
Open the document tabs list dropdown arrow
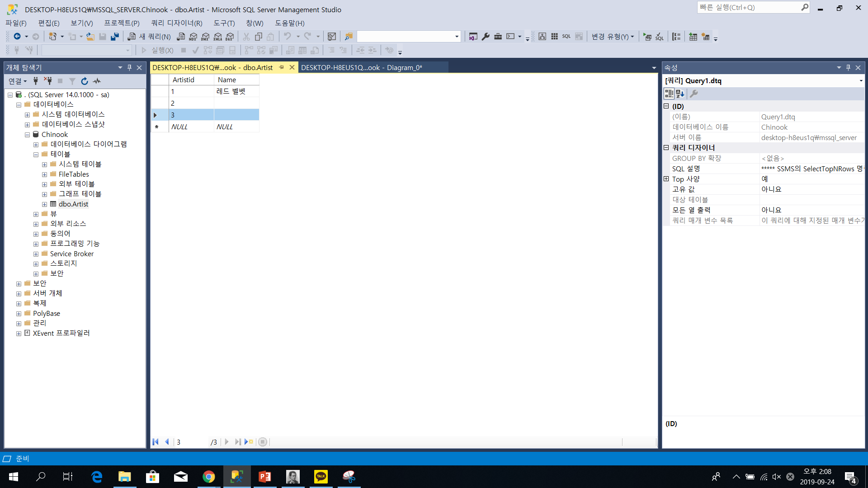click(x=654, y=68)
